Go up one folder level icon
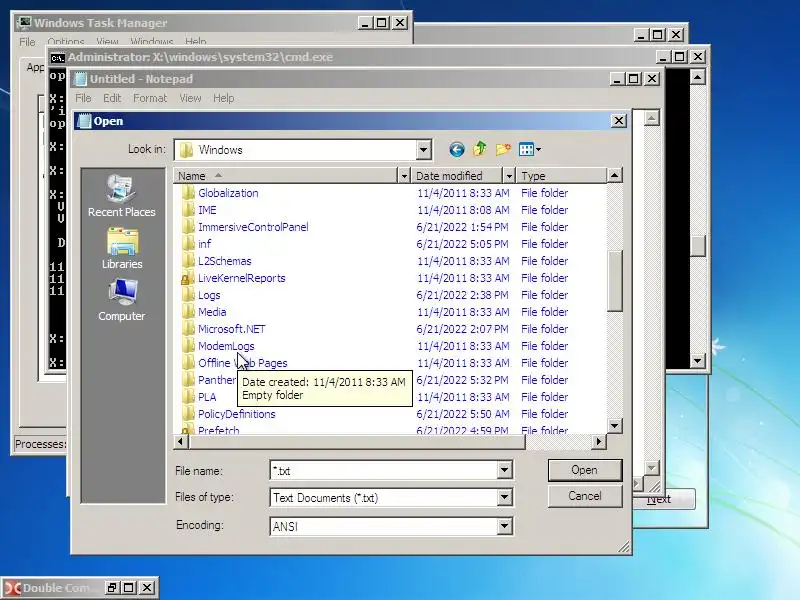This screenshot has width=800, height=600. 479,149
